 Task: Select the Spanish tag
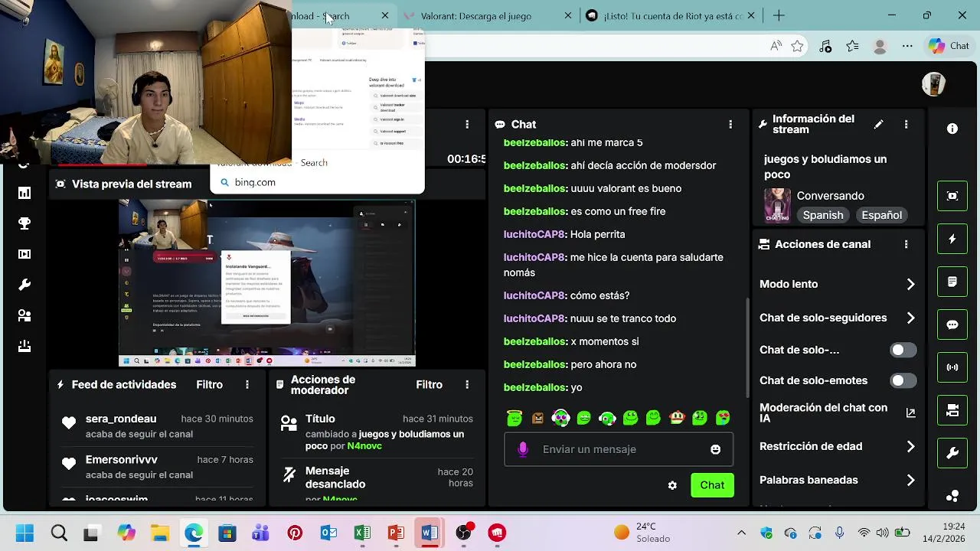(823, 215)
